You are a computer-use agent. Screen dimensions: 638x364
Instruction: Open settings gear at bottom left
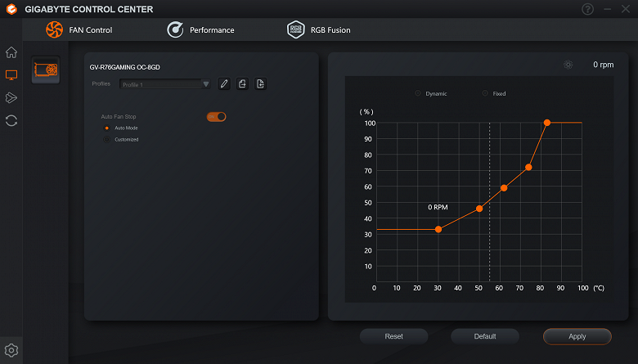coord(11,350)
